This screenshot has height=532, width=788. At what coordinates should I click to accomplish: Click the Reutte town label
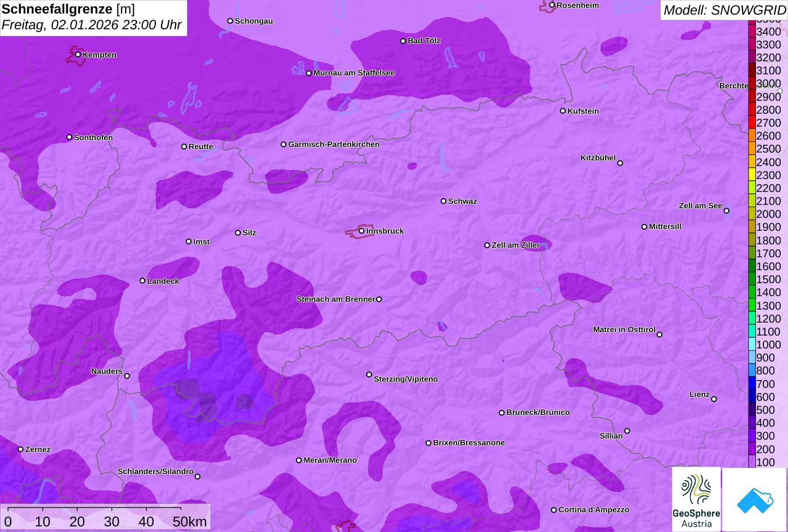click(x=201, y=146)
